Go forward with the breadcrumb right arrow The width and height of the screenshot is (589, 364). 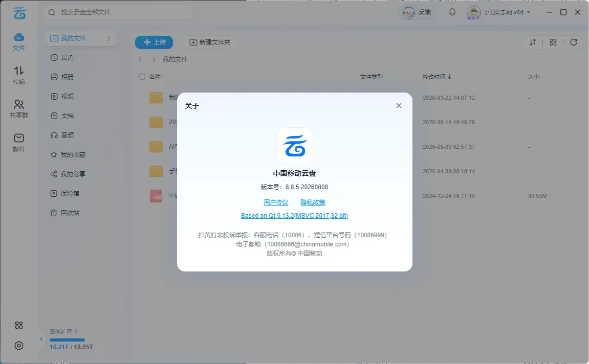[154, 59]
